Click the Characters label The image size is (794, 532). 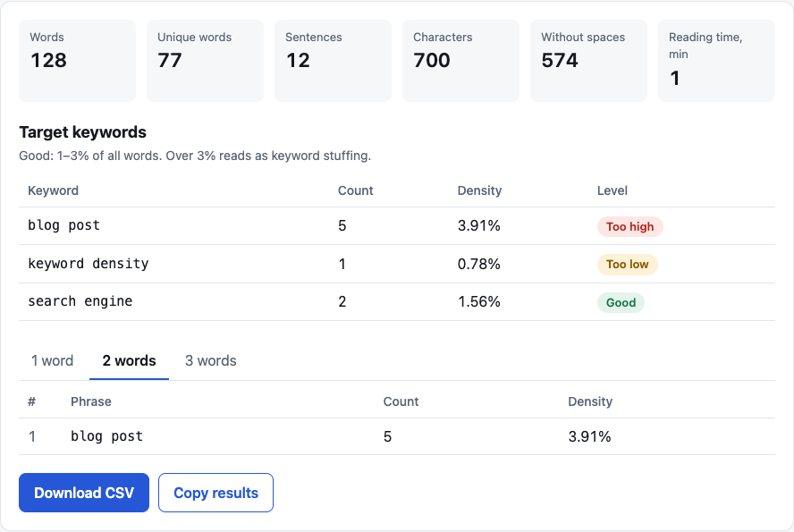[443, 38]
